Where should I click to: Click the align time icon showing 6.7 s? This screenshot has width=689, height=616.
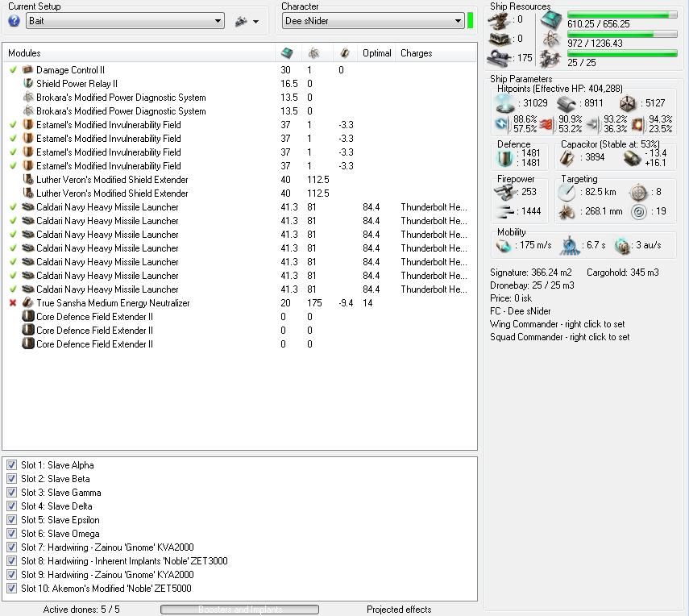(570, 246)
